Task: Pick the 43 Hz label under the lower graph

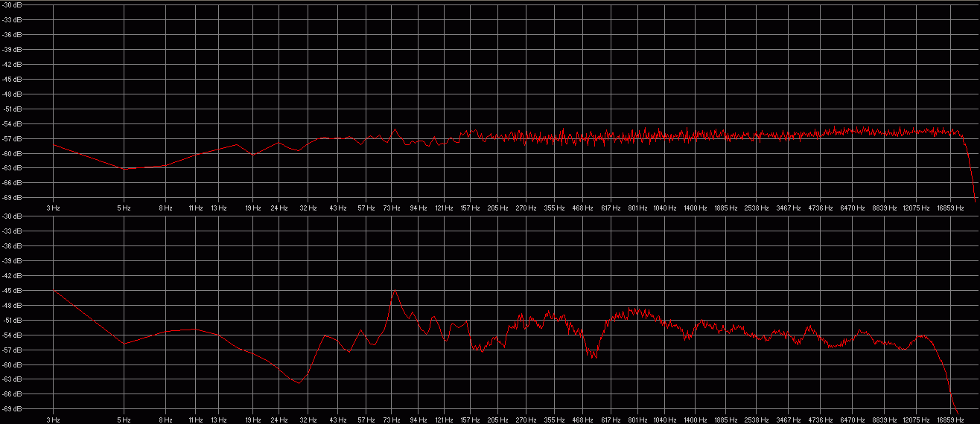Action: click(338, 420)
